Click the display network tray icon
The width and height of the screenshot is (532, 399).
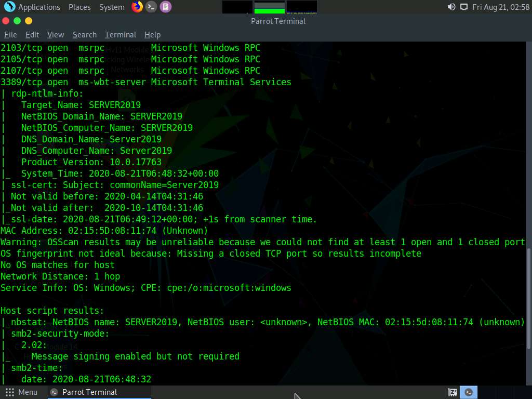pyautogui.click(x=463, y=7)
